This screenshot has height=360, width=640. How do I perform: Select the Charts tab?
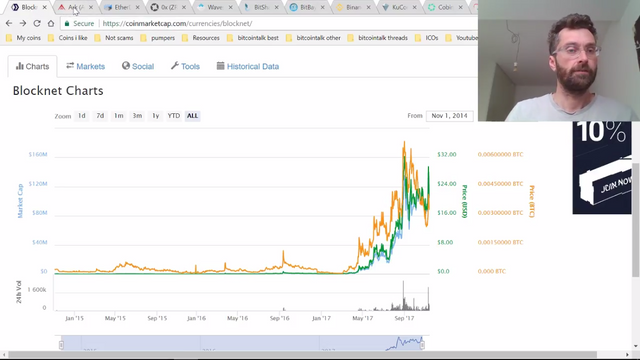pyautogui.click(x=32, y=66)
